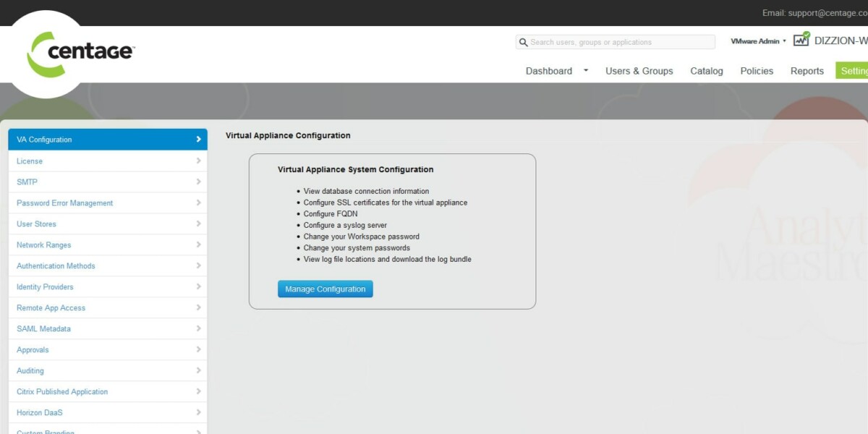Select Password Error Management in sidebar
The image size is (868, 434).
coord(65,203)
